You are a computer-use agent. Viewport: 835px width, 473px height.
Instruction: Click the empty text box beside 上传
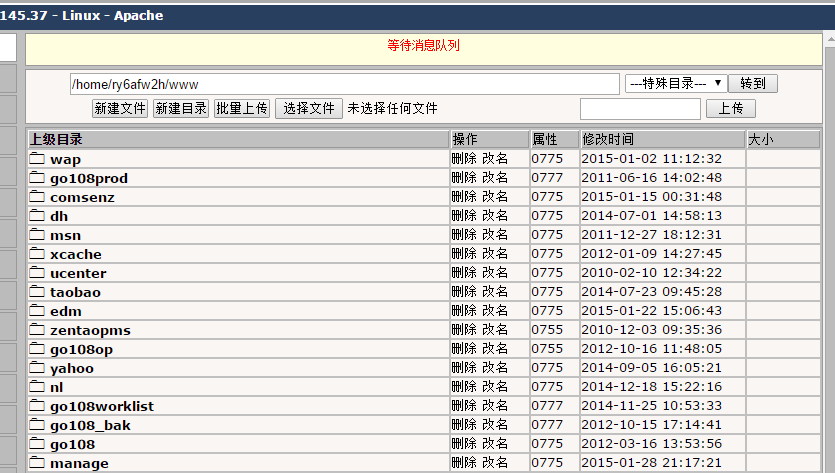640,109
